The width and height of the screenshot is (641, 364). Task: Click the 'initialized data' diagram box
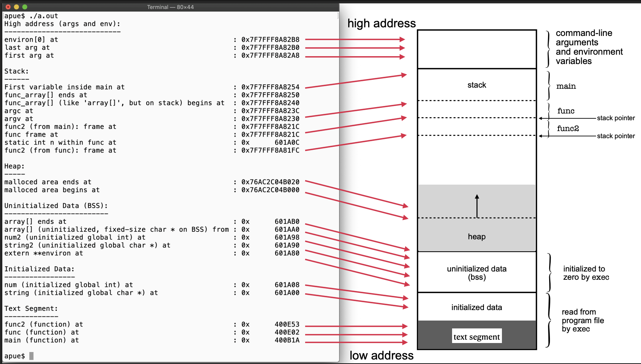point(476,307)
